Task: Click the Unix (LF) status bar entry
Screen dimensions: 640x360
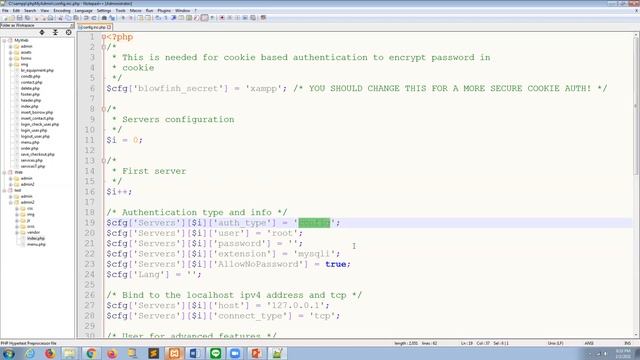Action: point(555,343)
